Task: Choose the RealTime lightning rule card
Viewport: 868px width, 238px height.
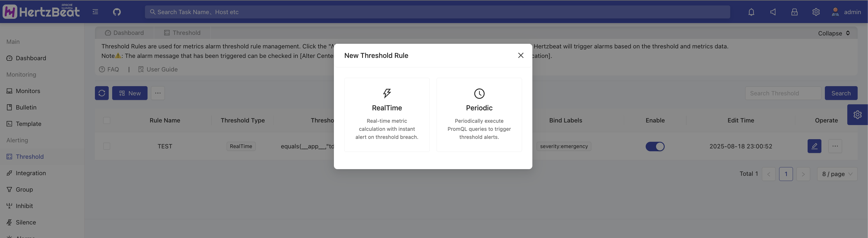Action: tap(387, 115)
